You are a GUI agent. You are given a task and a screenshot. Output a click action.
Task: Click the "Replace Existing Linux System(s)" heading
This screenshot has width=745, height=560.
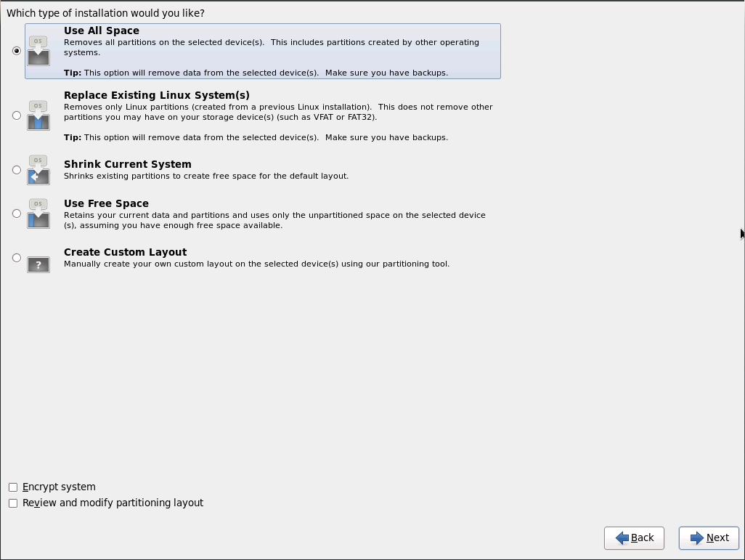pyautogui.click(x=157, y=95)
